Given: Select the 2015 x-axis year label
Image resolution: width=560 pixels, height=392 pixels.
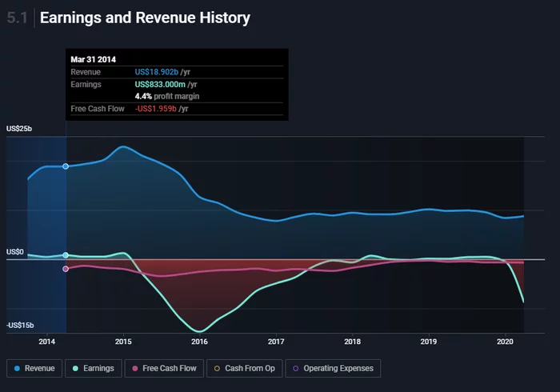Looking at the screenshot, I should pos(123,341).
